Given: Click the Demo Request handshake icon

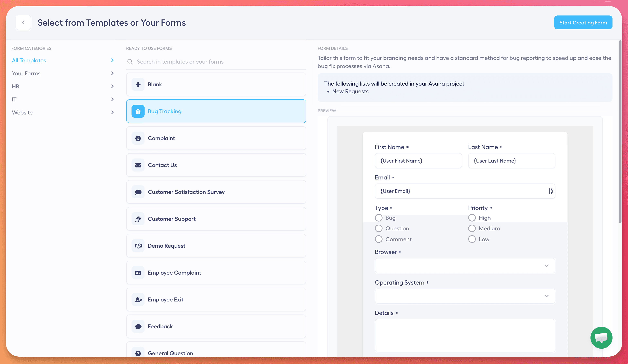Looking at the screenshot, I should pyautogui.click(x=138, y=246).
